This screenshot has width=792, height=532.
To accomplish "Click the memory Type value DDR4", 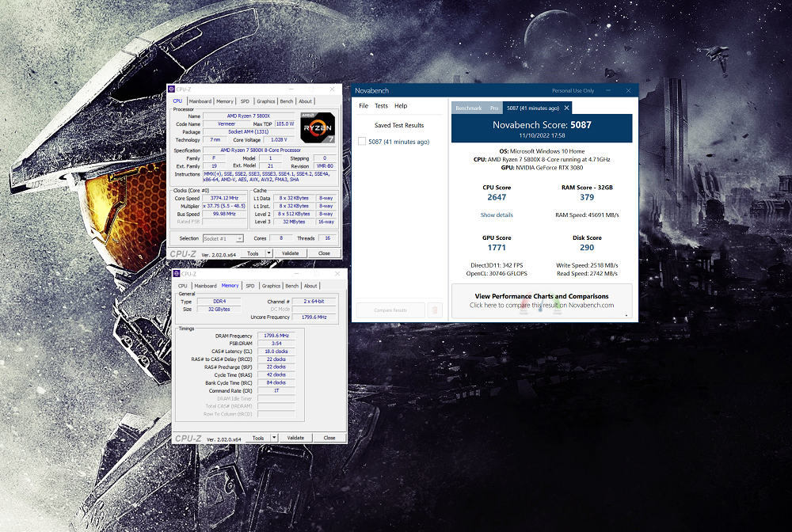I will 219,302.
